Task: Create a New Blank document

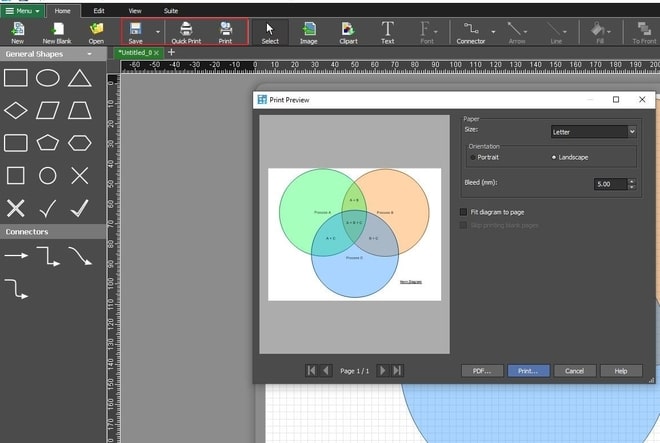Action: click(57, 33)
